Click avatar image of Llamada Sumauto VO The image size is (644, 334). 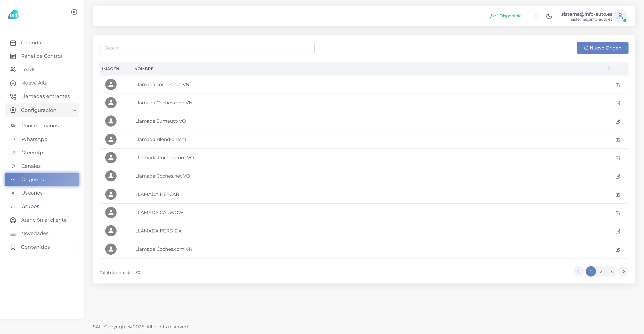(111, 121)
